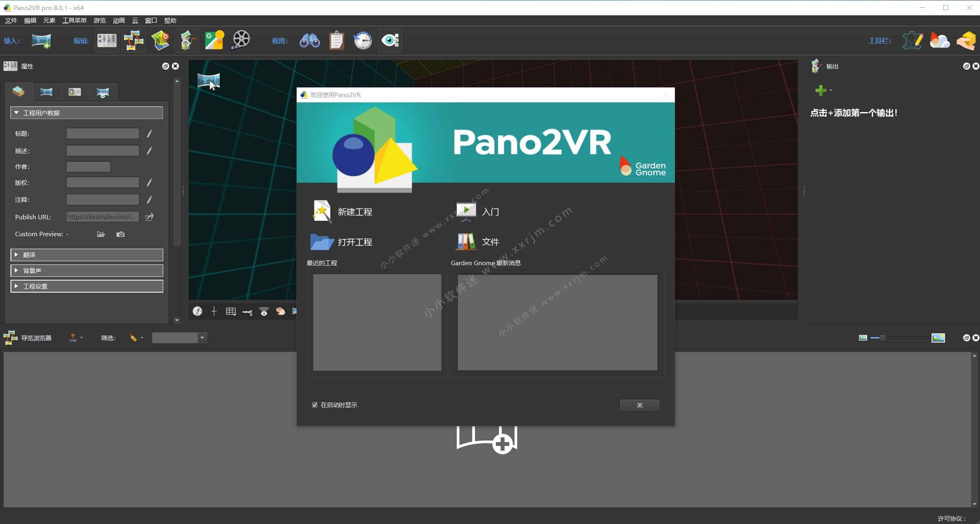Click into 标题 input field
This screenshot has width=980, height=524.
103,133
